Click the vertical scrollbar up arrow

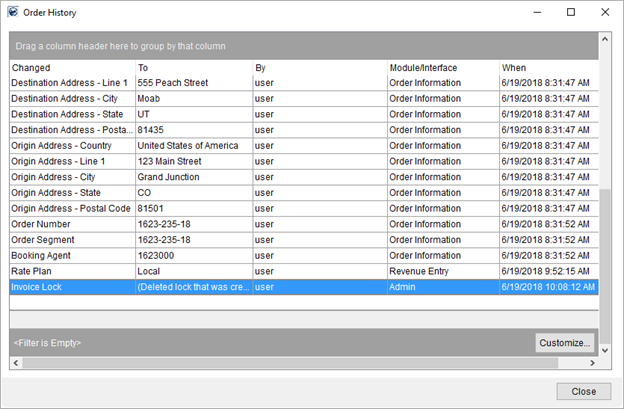click(604, 40)
